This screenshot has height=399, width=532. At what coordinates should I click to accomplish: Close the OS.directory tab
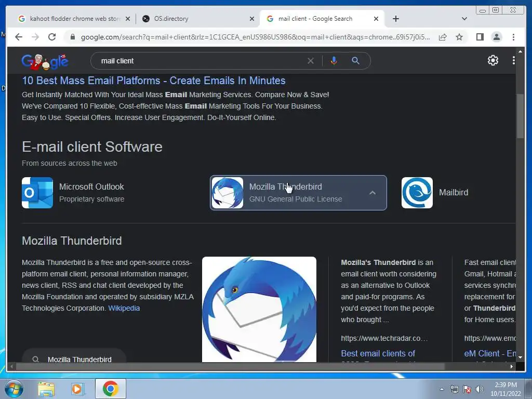click(252, 19)
